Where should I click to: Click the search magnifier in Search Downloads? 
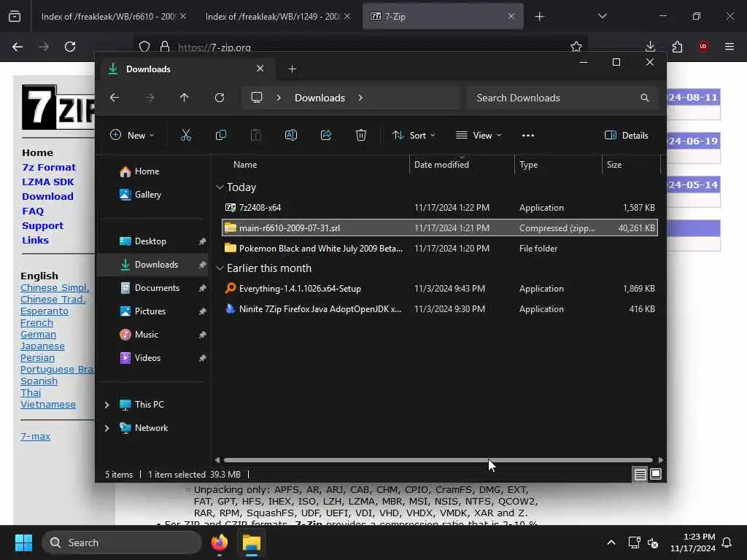click(645, 98)
